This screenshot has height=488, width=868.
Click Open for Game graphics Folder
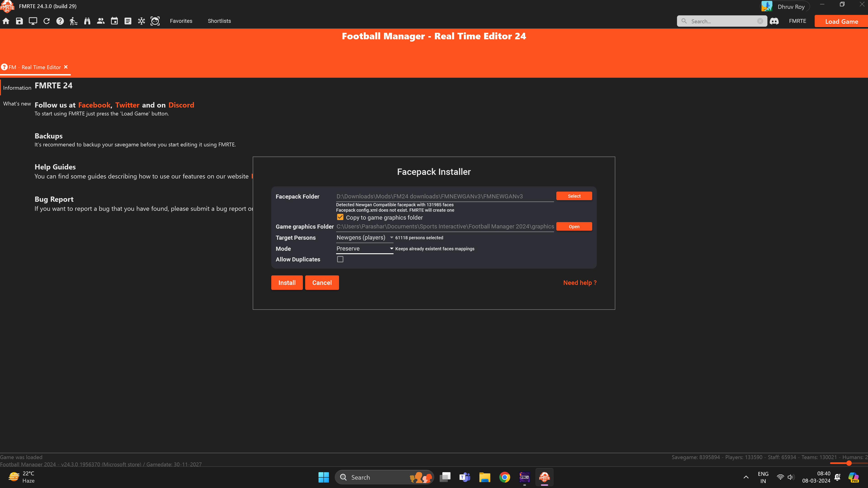tap(574, 226)
